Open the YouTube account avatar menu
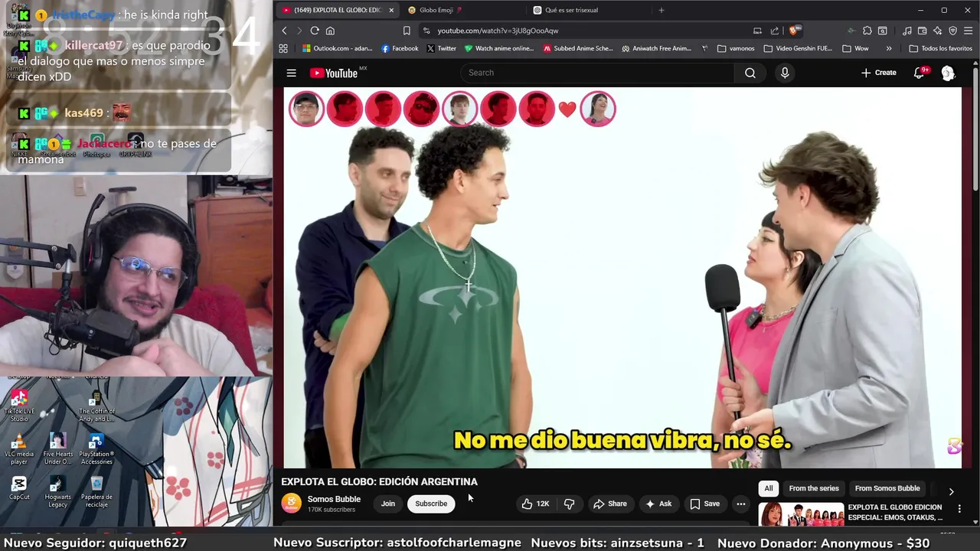The image size is (980, 551). coord(948,73)
